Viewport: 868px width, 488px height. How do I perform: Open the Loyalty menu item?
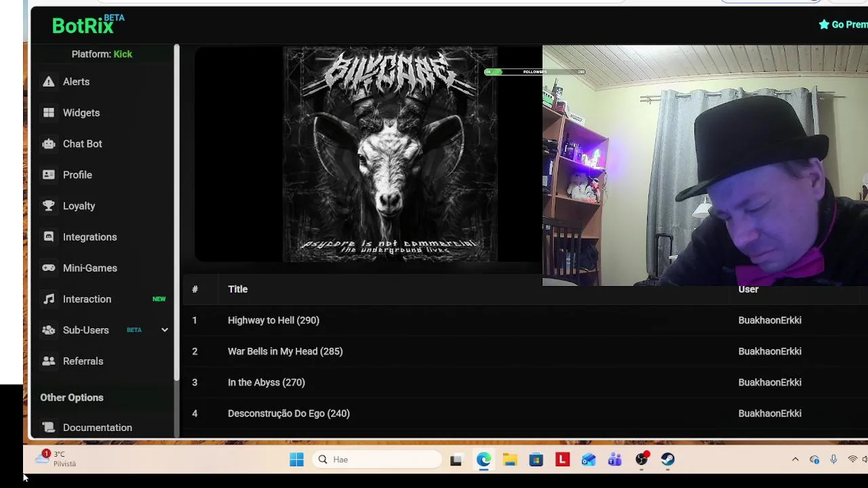[x=79, y=206]
